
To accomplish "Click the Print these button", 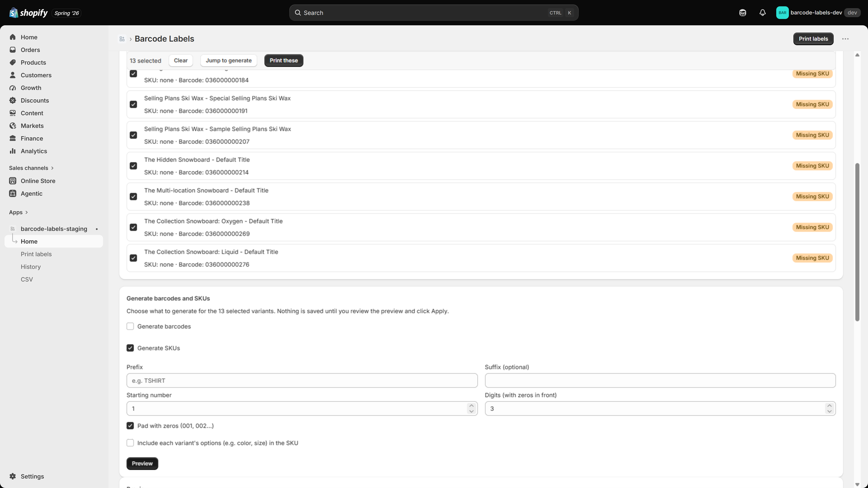I will (x=284, y=61).
